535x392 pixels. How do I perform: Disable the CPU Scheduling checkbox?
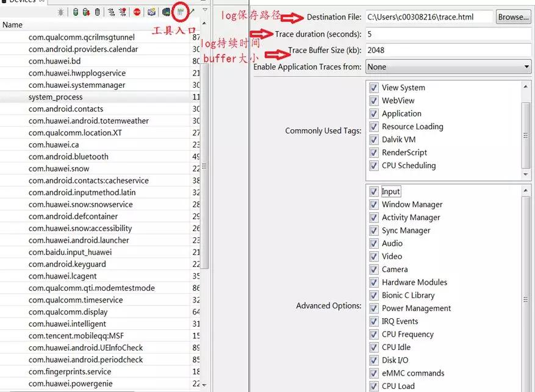coord(374,165)
